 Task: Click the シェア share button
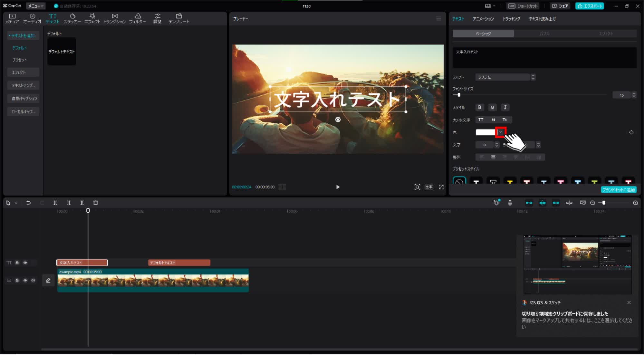coord(560,6)
